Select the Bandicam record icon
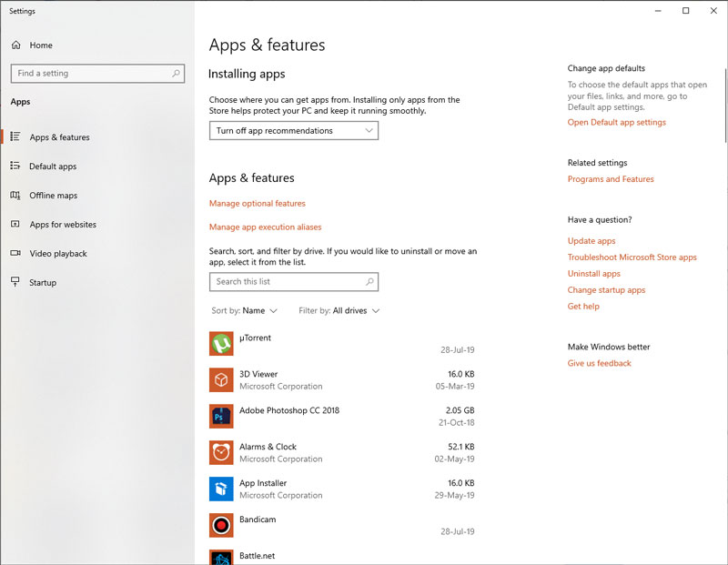This screenshot has width=728, height=565. point(221,525)
